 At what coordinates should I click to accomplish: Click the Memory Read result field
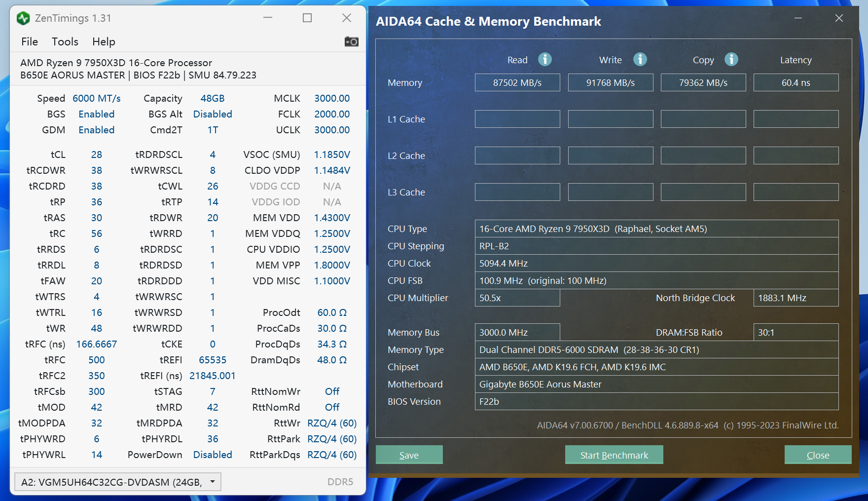tap(517, 82)
